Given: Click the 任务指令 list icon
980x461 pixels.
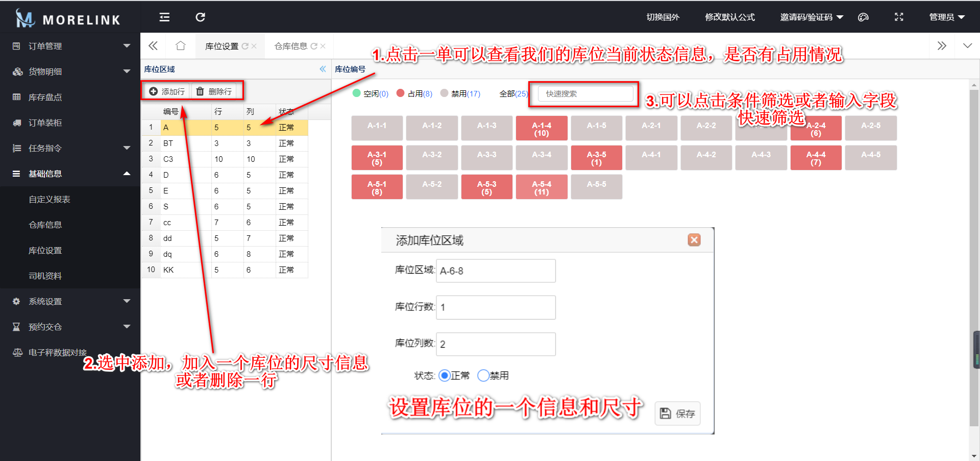Looking at the screenshot, I should (x=16, y=148).
